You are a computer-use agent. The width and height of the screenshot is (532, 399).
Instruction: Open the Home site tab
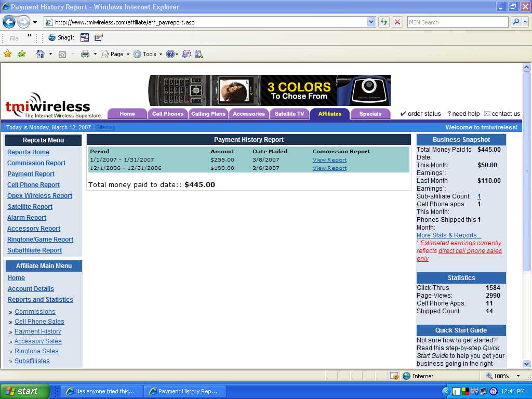[127, 114]
